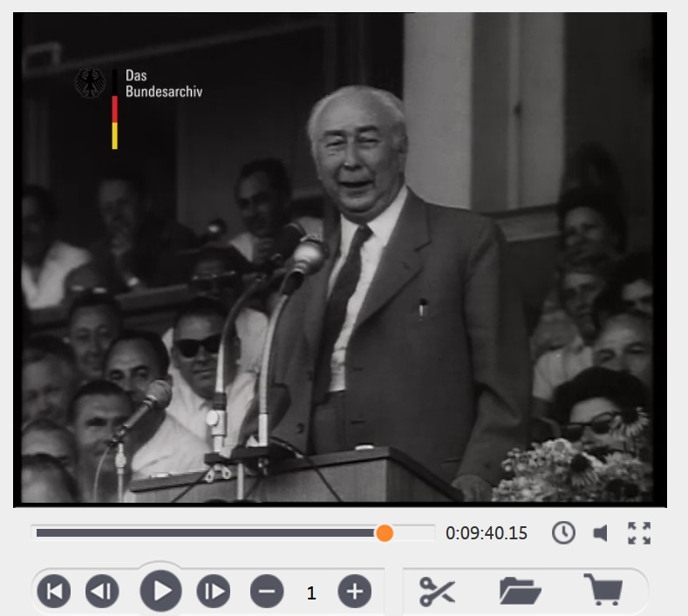Play the video
The width and height of the screenshot is (688, 616).
click(160, 591)
